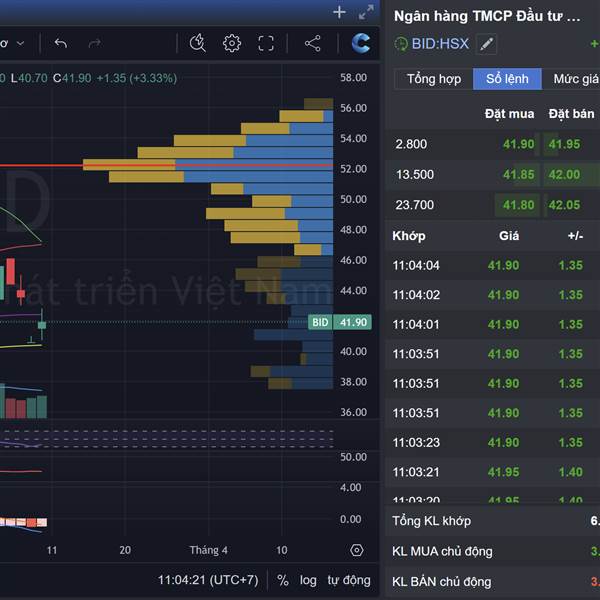Click KL BÁN chủ động row
The width and height of the screenshot is (600, 600).
click(493, 582)
